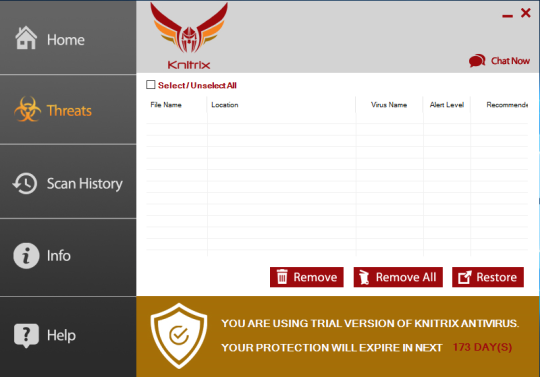Minimize the Knitrix window
The height and width of the screenshot is (377, 540).
[507, 15]
